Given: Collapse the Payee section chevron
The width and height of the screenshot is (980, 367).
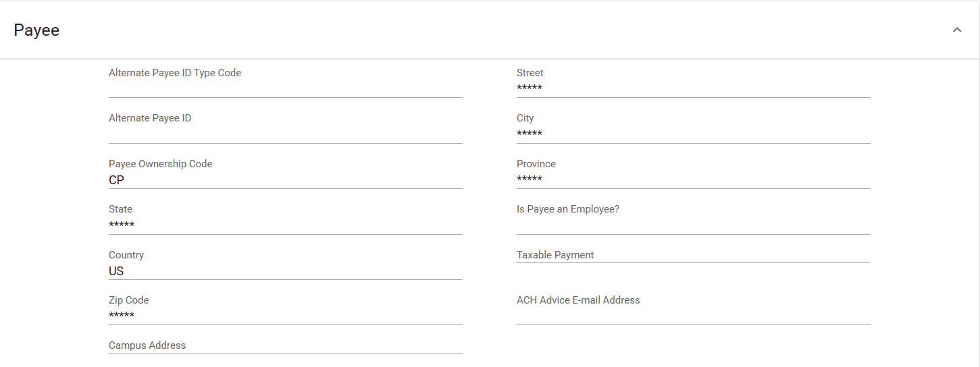Looking at the screenshot, I should [x=956, y=30].
